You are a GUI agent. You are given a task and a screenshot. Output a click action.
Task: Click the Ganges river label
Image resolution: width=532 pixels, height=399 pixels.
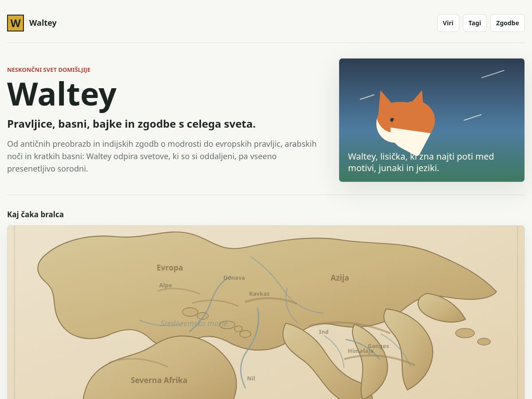click(378, 346)
